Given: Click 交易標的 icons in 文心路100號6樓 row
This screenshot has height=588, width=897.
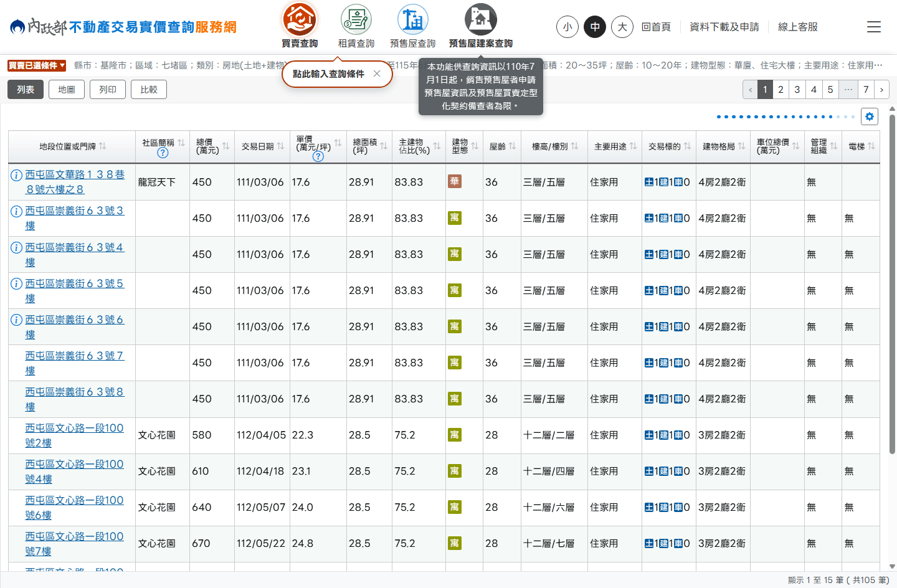Looking at the screenshot, I should click(667, 507).
